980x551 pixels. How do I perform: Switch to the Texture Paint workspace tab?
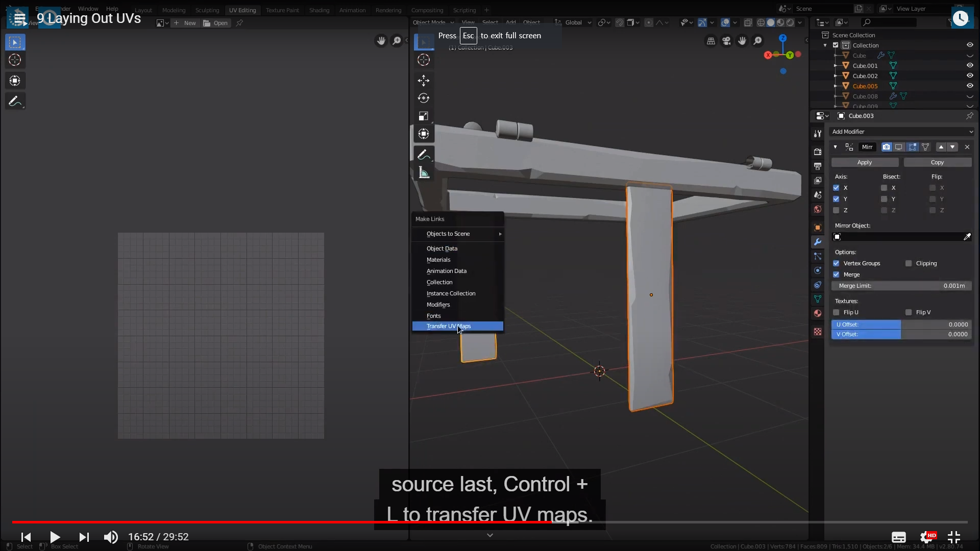coord(282,10)
